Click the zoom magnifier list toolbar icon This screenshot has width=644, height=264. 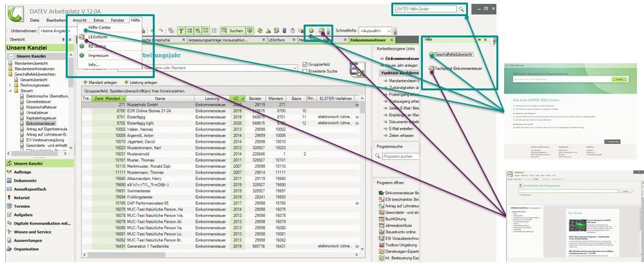click(x=197, y=30)
